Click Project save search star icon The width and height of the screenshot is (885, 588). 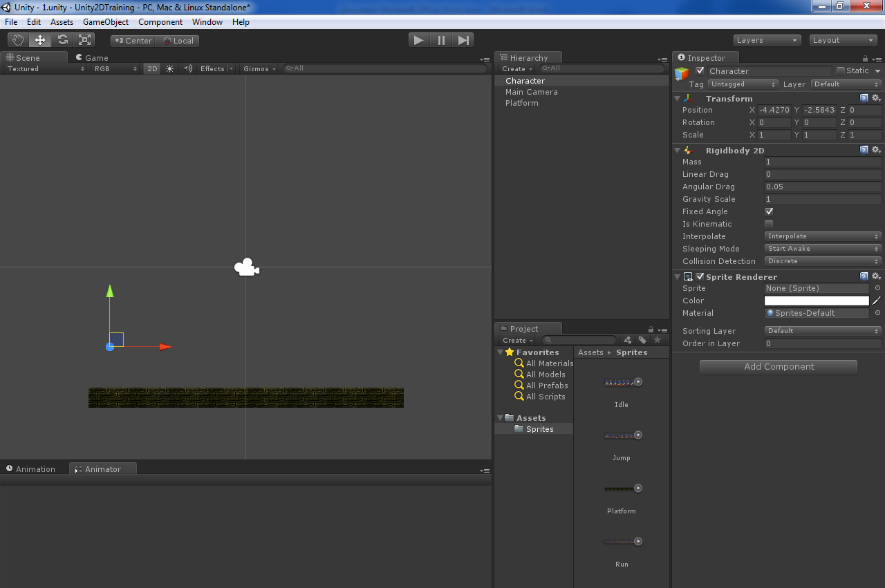tap(658, 340)
